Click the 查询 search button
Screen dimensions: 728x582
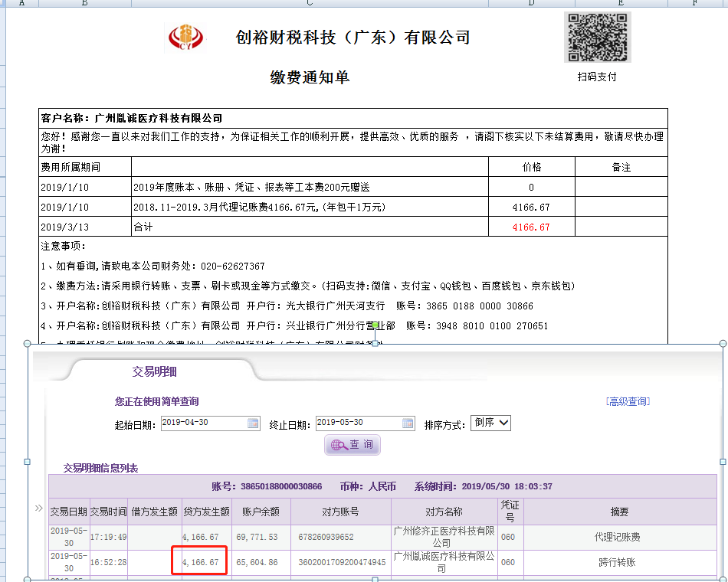353,445
